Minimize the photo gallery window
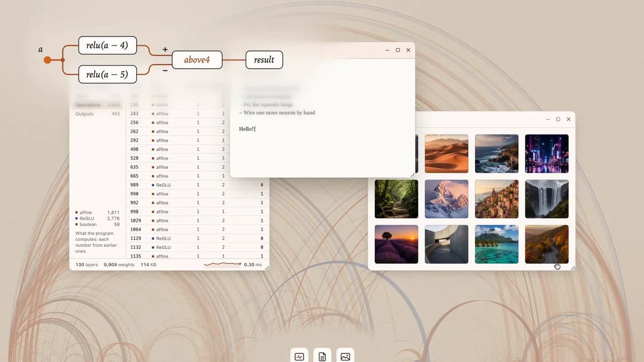This screenshot has width=644, height=362. [x=547, y=119]
